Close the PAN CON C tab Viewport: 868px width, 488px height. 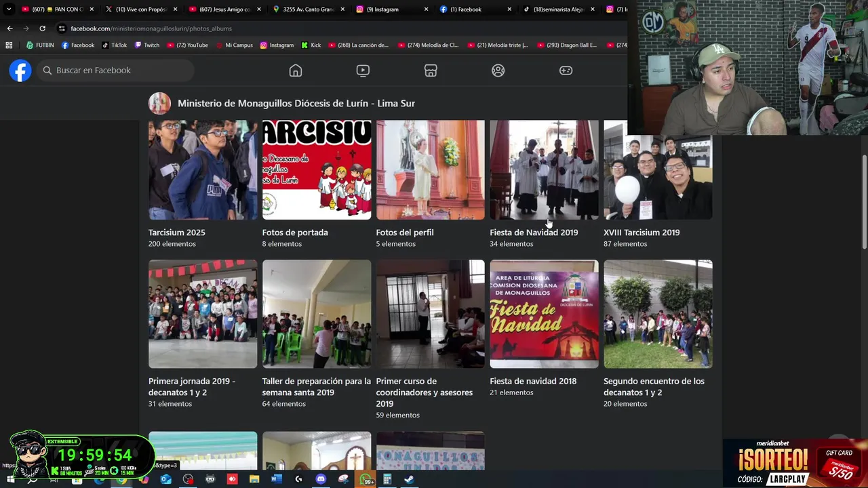coord(92,9)
